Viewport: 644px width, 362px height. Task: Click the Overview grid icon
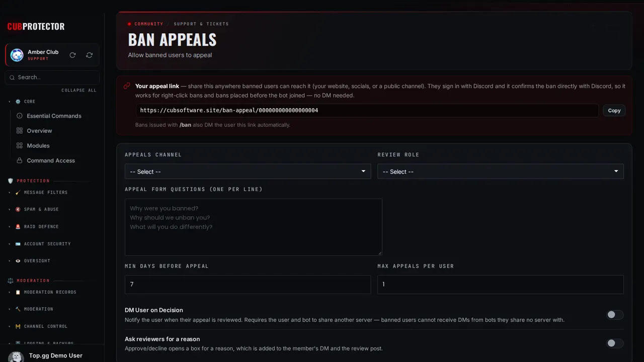click(x=20, y=131)
